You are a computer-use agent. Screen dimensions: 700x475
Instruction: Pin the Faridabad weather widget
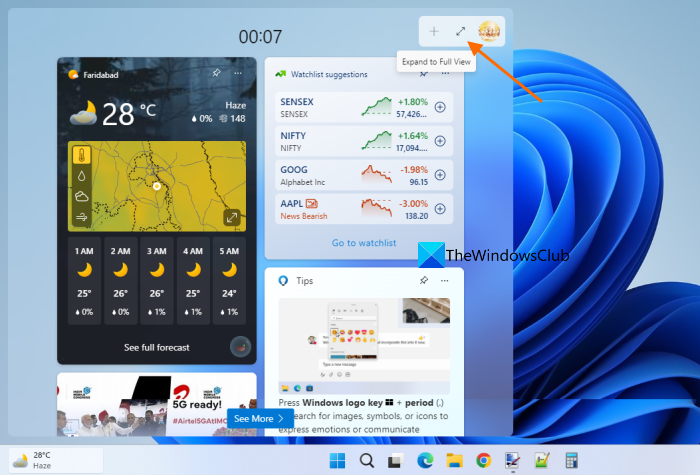pyautogui.click(x=217, y=73)
